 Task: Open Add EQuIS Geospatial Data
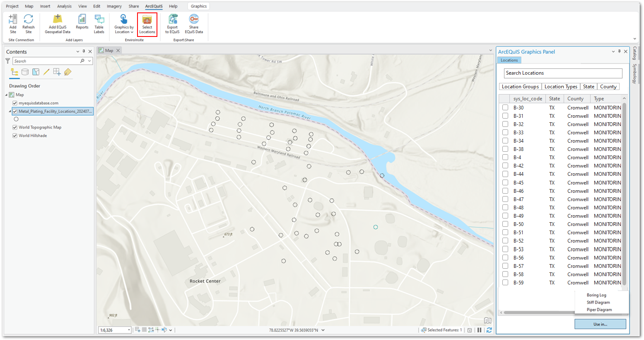pyautogui.click(x=58, y=24)
